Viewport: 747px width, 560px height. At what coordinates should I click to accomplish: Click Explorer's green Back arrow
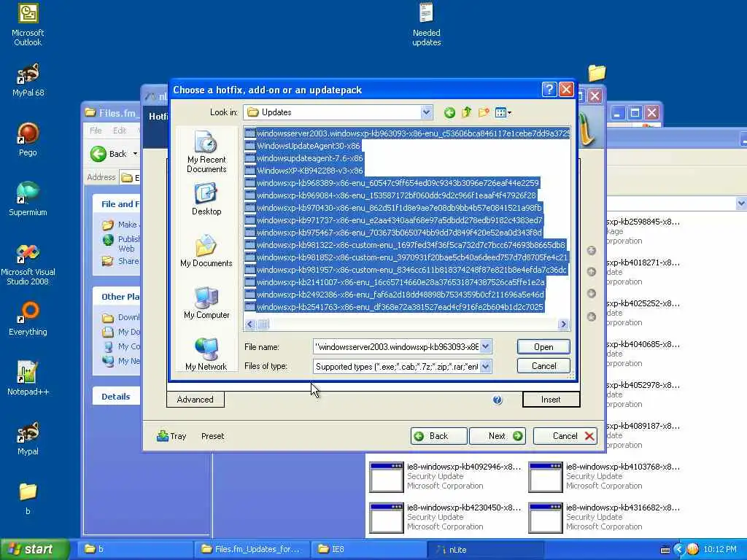98,154
